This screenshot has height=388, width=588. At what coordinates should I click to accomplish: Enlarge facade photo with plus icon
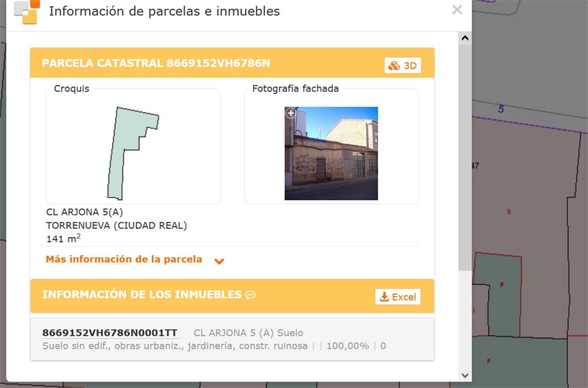point(291,113)
